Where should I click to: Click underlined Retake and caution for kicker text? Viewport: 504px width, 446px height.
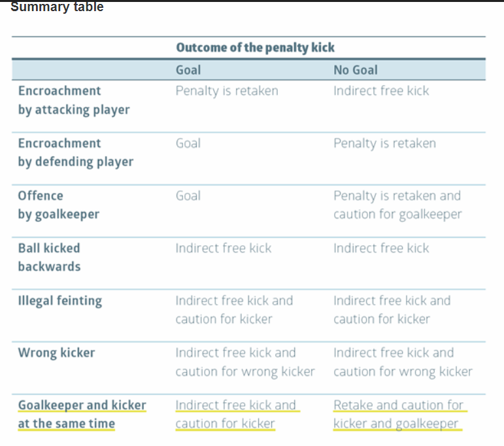click(x=400, y=414)
